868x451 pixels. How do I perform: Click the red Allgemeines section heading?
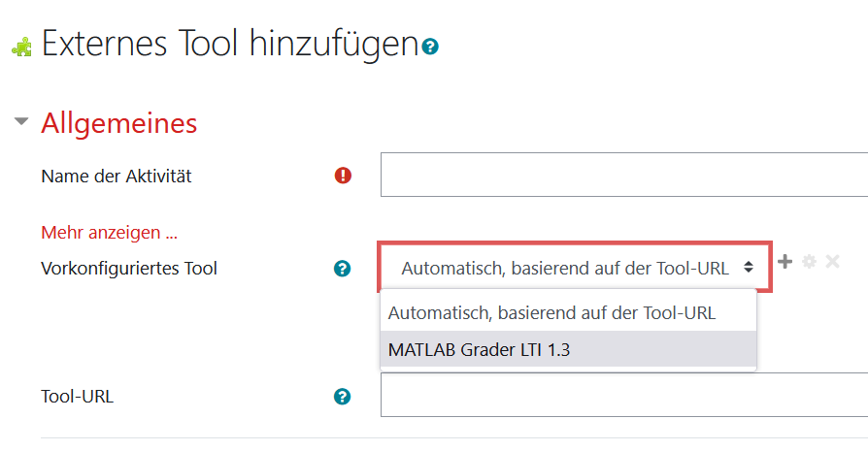click(x=119, y=123)
